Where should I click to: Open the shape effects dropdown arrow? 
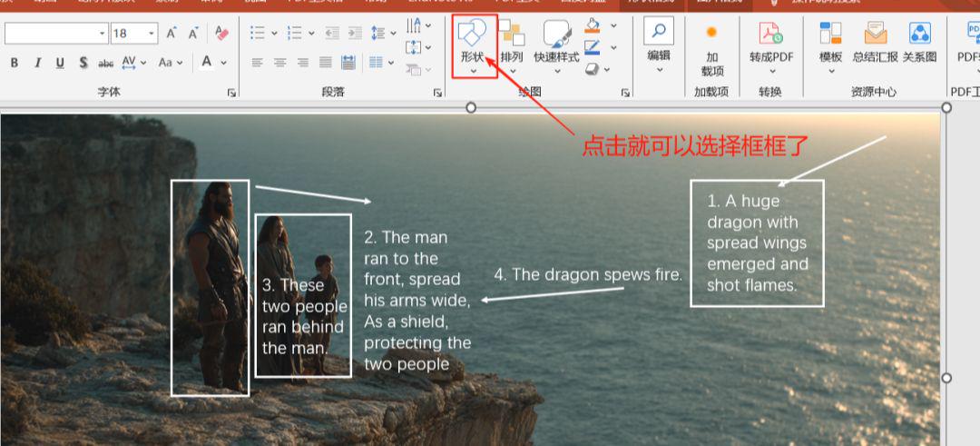tap(607, 69)
